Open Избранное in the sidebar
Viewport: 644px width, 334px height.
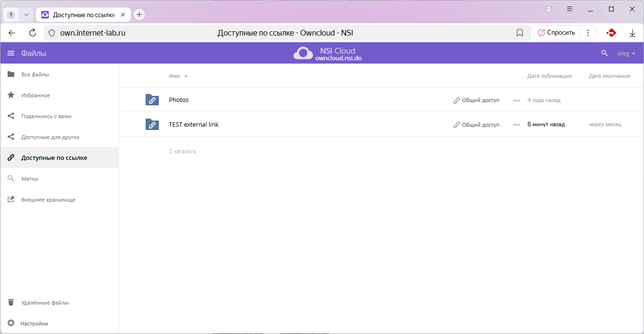(x=35, y=95)
